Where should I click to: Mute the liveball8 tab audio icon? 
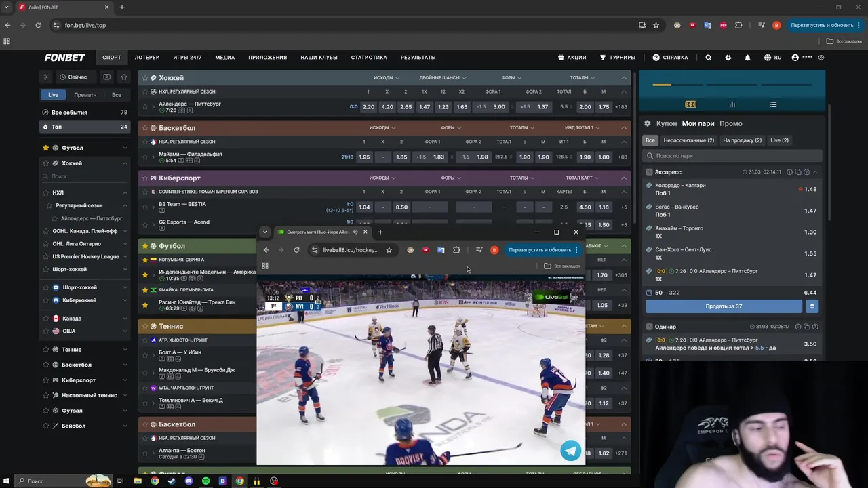[x=355, y=232]
